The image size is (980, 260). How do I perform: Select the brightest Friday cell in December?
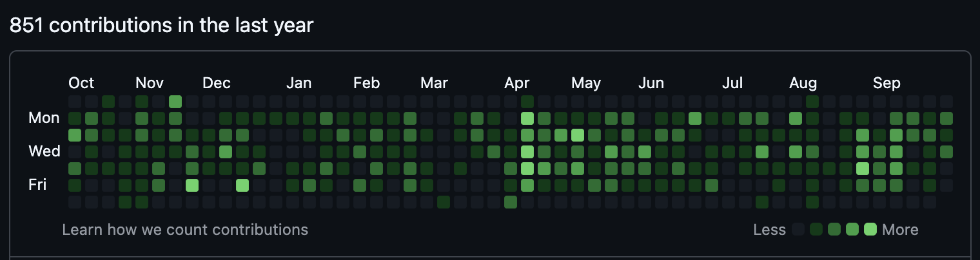click(242, 185)
